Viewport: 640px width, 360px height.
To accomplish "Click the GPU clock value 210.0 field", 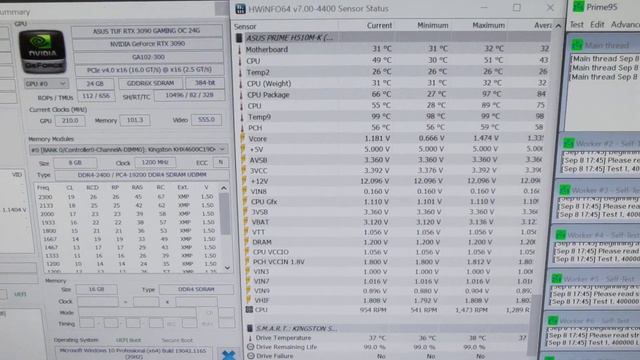I will pos(70,121).
